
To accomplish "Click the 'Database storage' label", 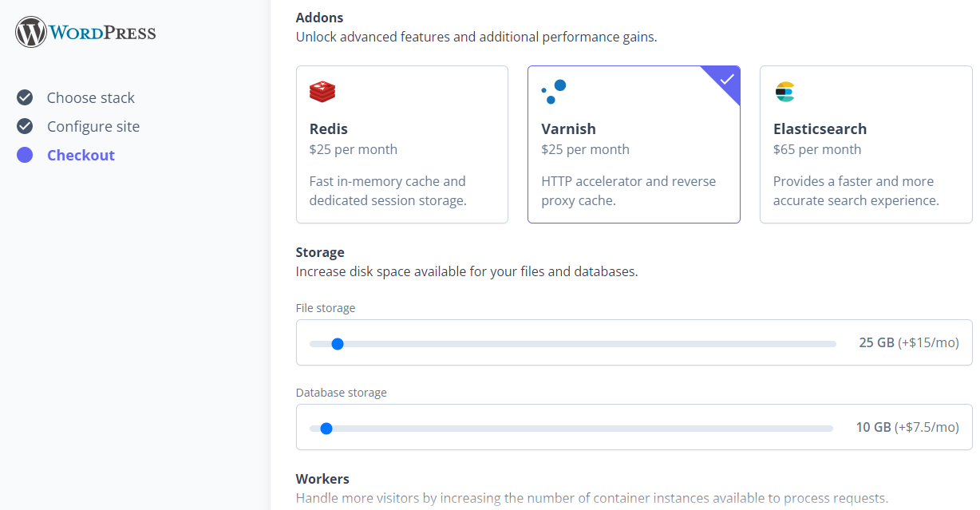I will pyautogui.click(x=342, y=393).
